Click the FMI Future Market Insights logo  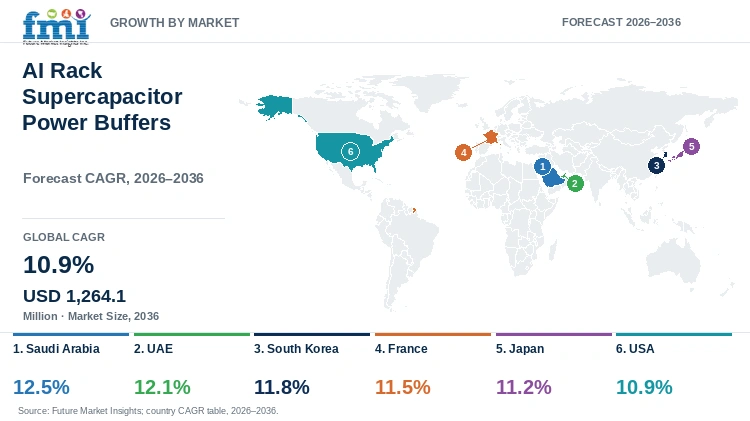coord(56,27)
